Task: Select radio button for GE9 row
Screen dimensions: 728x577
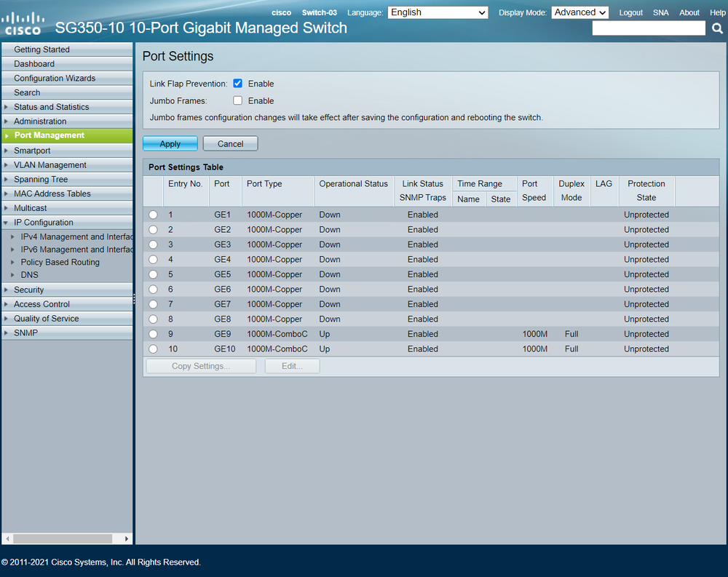Action: pos(153,334)
